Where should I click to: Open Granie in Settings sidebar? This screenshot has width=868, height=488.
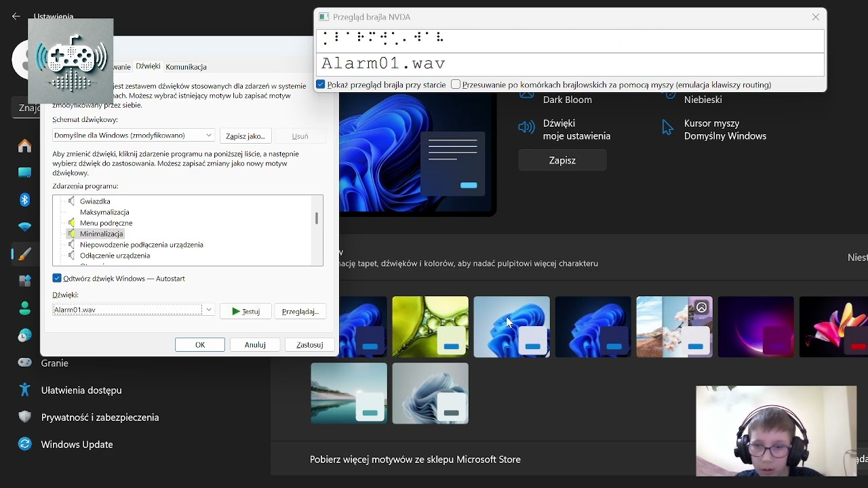(55, 363)
